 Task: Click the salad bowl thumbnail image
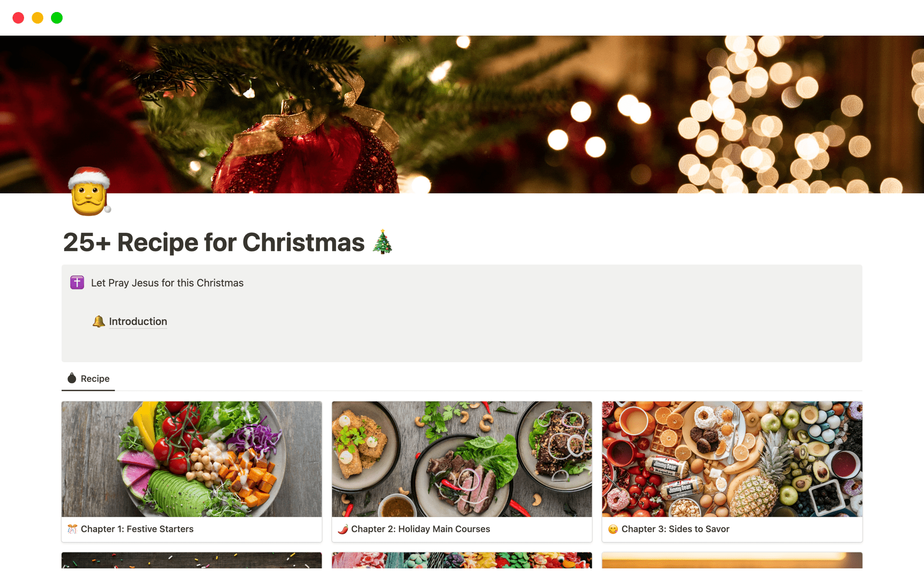(192, 459)
